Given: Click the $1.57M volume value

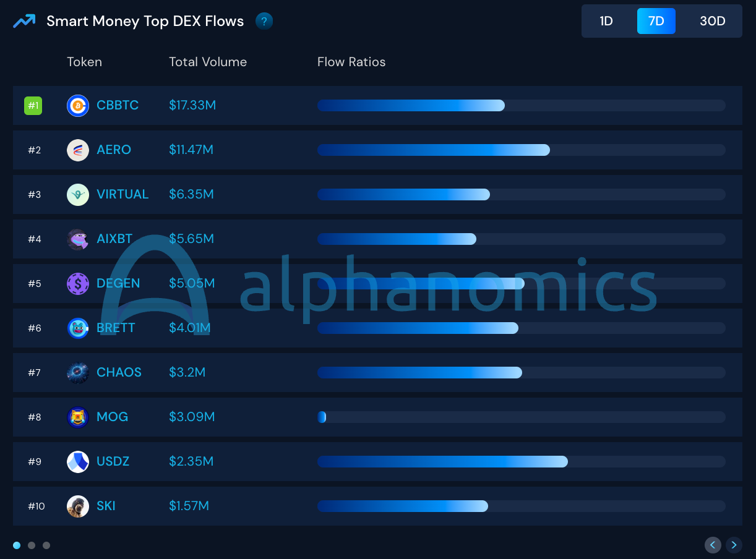Looking at the screenshot, I should 189,506.
